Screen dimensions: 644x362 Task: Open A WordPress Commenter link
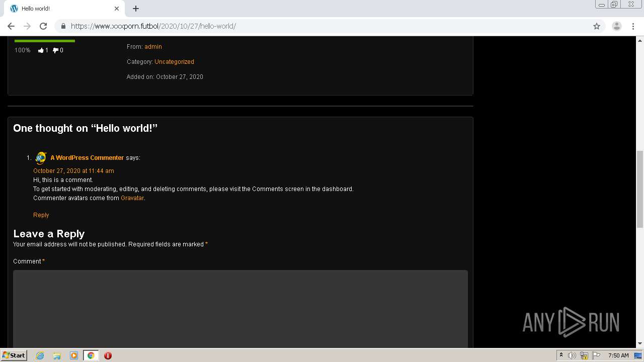point(87,158)
